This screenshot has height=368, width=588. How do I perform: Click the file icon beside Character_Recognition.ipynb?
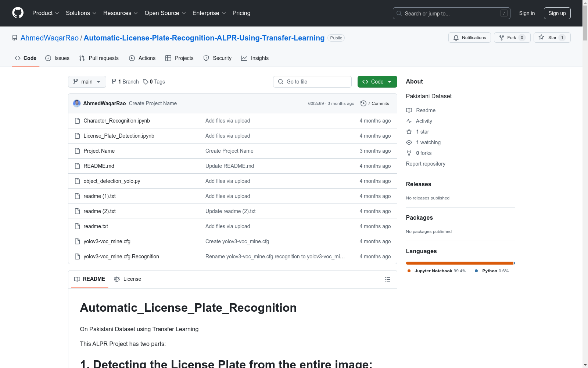77,121
